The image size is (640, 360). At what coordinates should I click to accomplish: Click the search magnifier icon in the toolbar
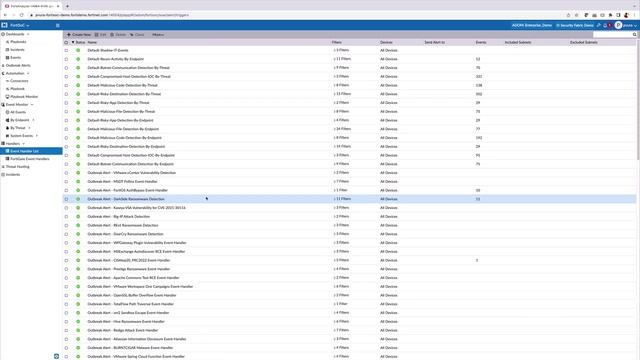click(634, 35)
